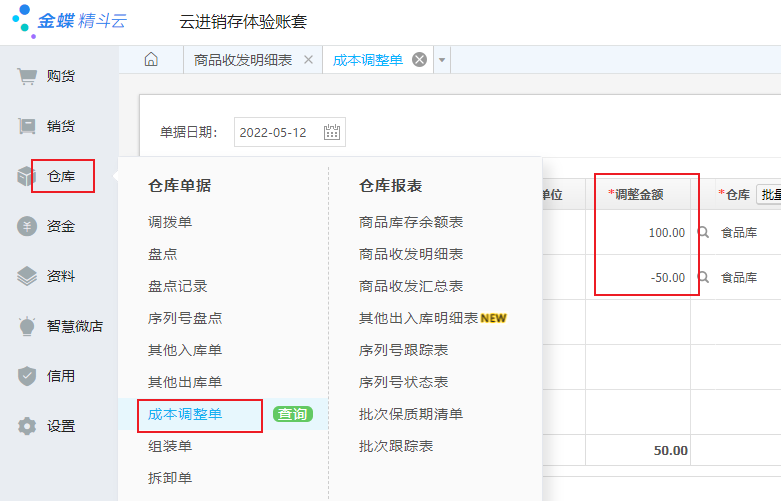The width and height of the screenshot is (781, 501).
Task: Click search icon beside 100.00 amount
Action: point(703,232)
